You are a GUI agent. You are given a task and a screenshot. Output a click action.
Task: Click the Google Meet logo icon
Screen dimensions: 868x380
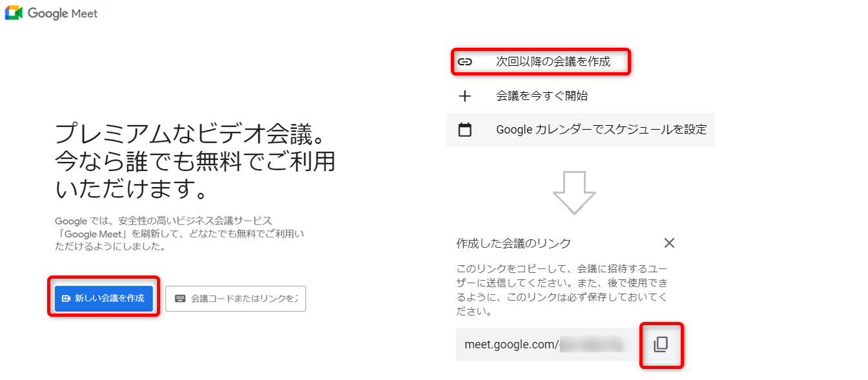(14, 13)
